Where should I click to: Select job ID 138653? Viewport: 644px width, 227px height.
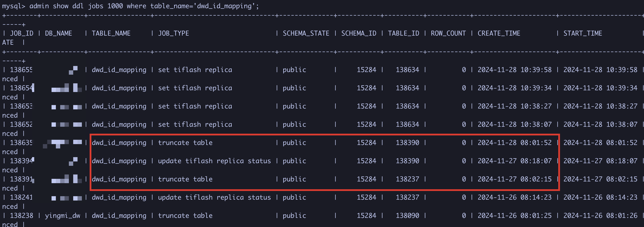21,106
